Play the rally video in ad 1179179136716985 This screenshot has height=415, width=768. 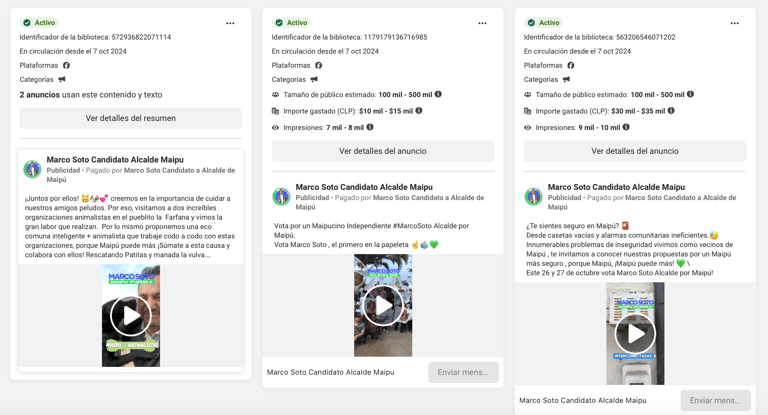point(383,305)
